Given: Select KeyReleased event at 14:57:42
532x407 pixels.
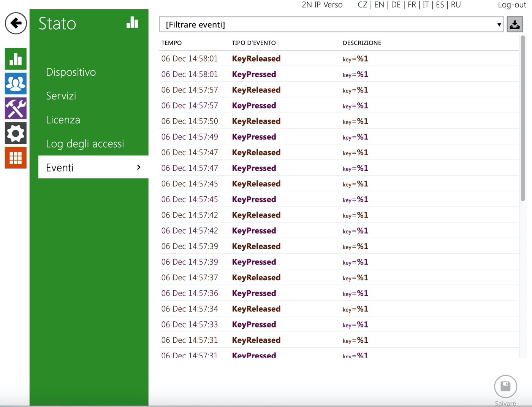Looking at the screenshot, I should tap(339, 215).
